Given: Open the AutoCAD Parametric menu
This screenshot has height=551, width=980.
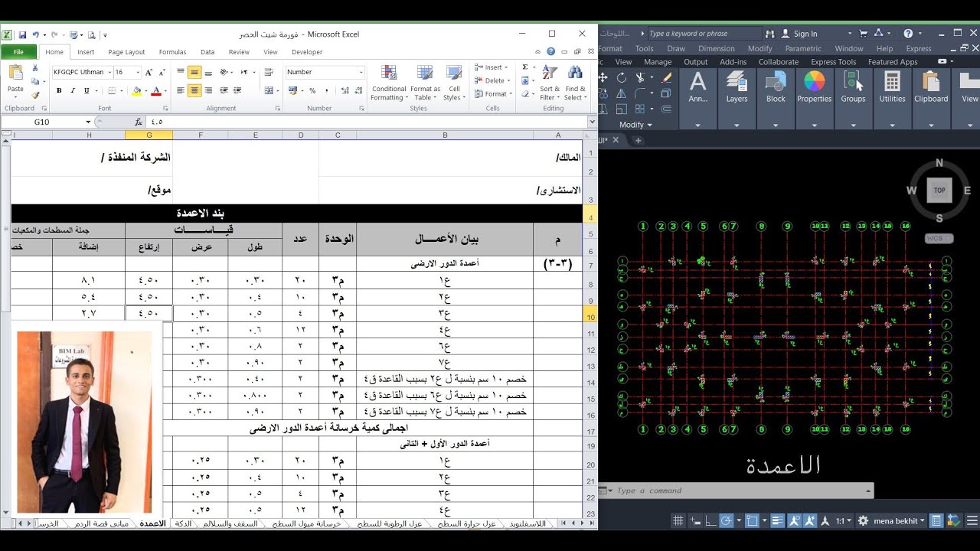Looking at the screenshot, I should [803, 48].
